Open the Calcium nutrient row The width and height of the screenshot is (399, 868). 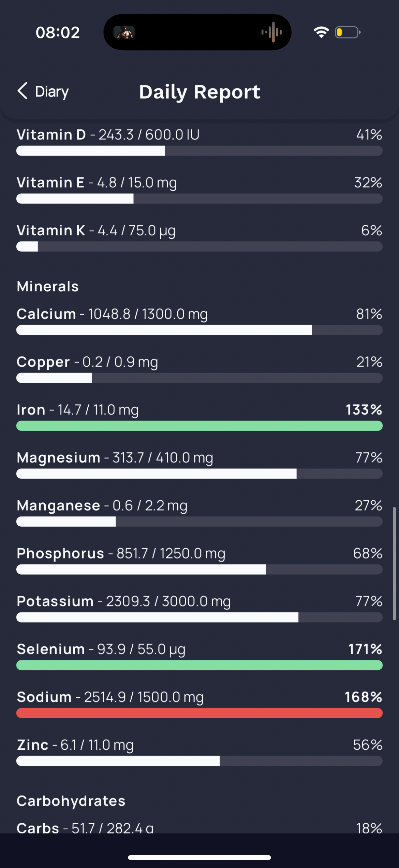point(199,320)
